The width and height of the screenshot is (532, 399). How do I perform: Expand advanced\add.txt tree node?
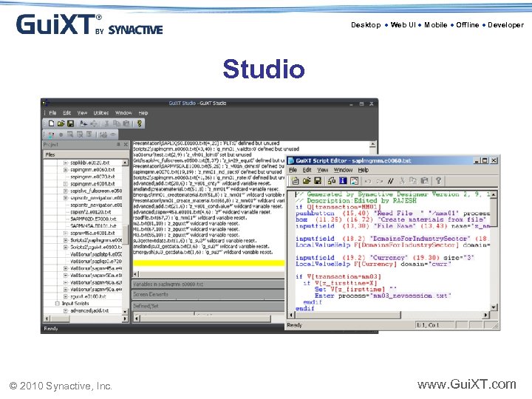point(66,310)
